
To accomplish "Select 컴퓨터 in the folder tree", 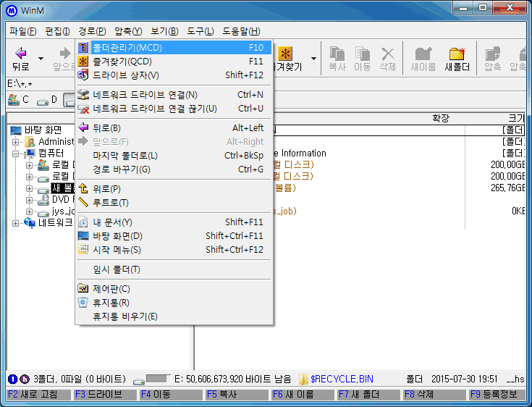I will click(51, 153).
